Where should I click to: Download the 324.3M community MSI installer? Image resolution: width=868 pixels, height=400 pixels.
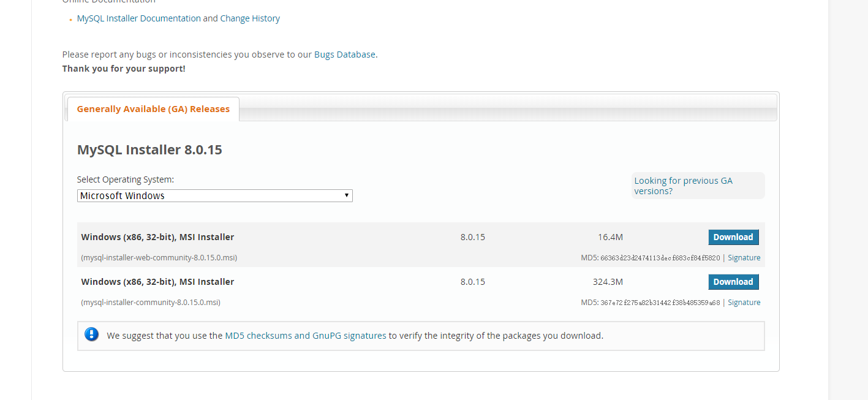click(733, 282)
